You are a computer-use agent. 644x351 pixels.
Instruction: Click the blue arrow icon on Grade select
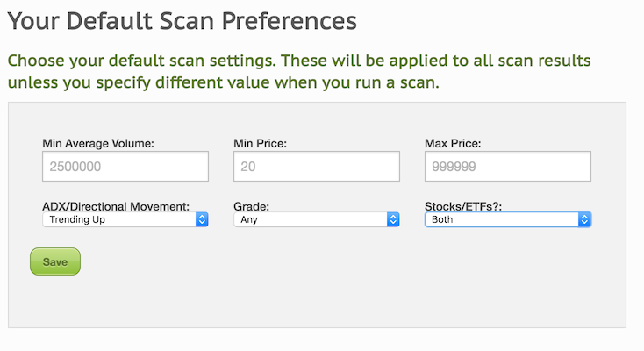pyautogui.click(x=393, y=219)
